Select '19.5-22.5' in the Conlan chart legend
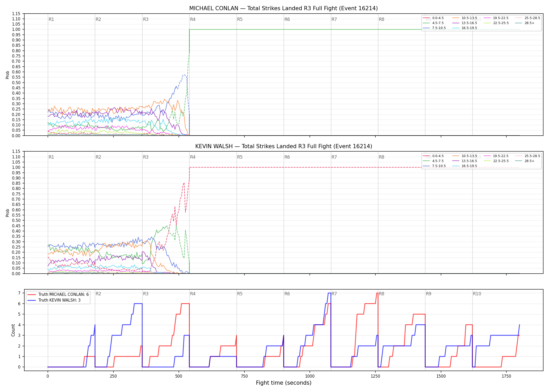Image resolution: width=549 pixels, height=392 pixels. click(x=501, y=18)
